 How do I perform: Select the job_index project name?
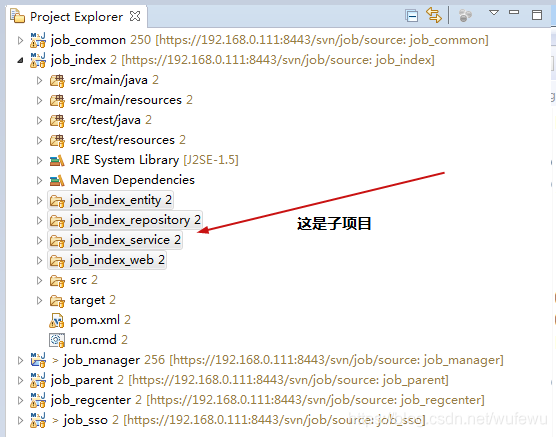pyautogui.click(x=78, y=60)
